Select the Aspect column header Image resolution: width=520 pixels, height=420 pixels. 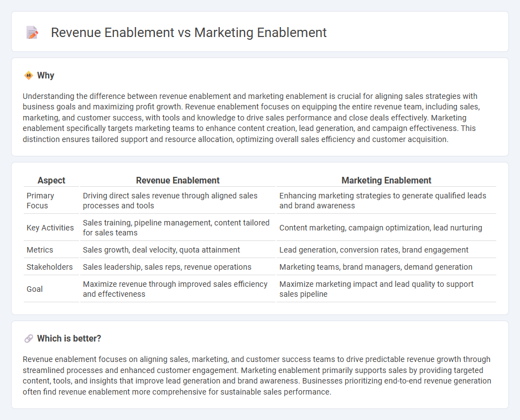point(51,180)
